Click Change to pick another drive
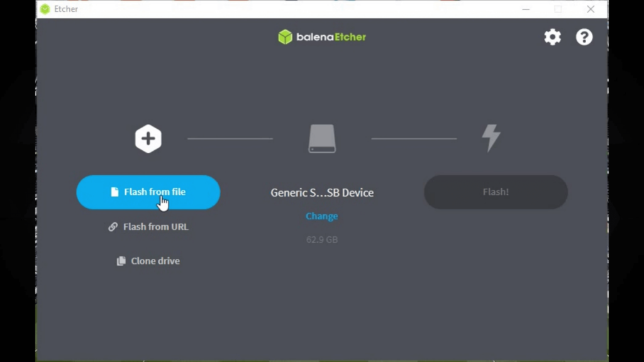The image size is (644, 362). [322, 216]
